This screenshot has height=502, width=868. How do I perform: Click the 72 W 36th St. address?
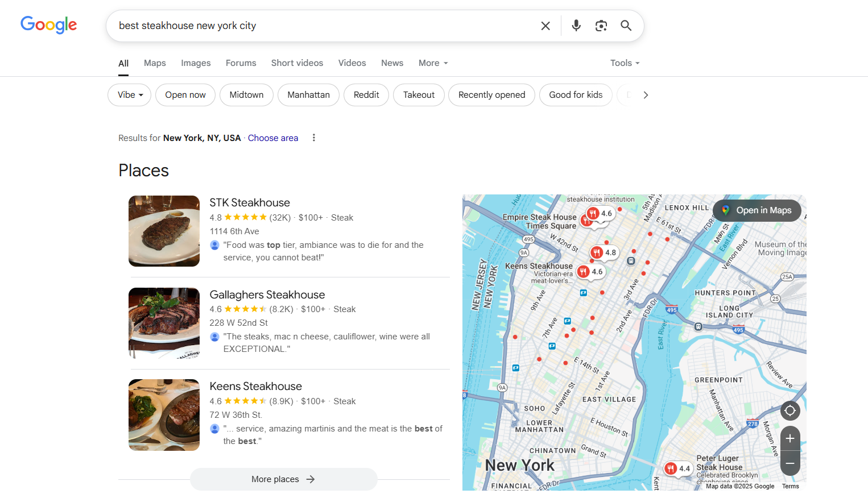click(x=236, y=415)
